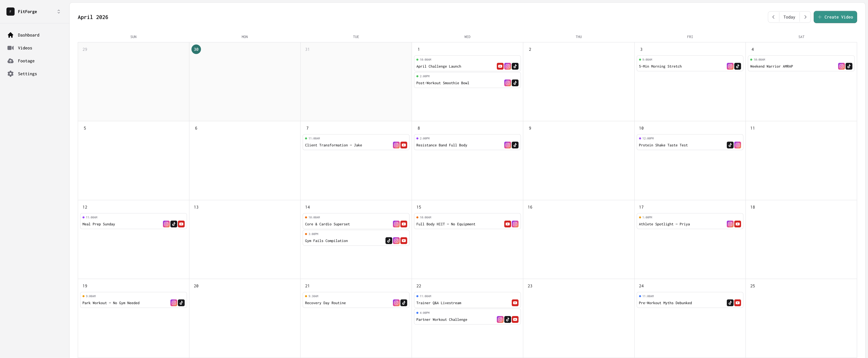This screenshot has height=358, width=868.
Task: Click the YouTube icon on April Challenge Launch
Action: pyautogui.click(x=500, y=66)
